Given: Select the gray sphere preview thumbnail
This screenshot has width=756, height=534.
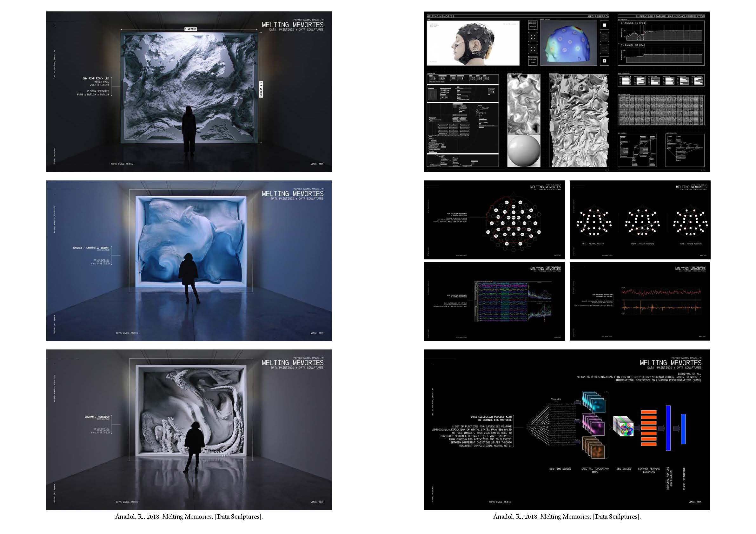Looking at the screenshot, I should click(x=524, y=151).
